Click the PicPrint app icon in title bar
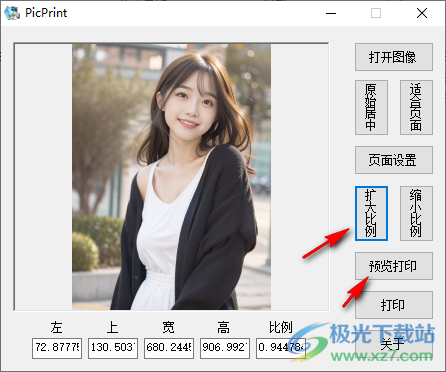This screenshot has height=372, width=446. (x=12, y=13)
